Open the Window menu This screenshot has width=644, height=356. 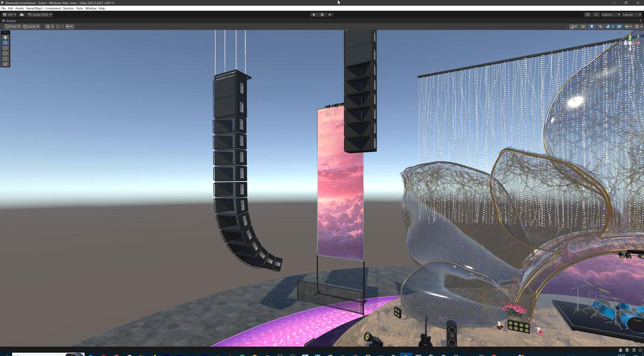[91, 9]
